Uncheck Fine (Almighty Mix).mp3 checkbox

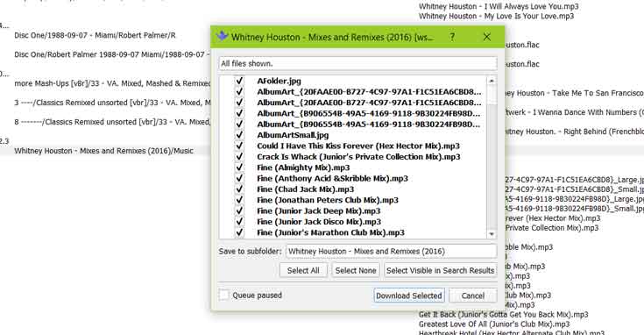click(x=239, y=167)
